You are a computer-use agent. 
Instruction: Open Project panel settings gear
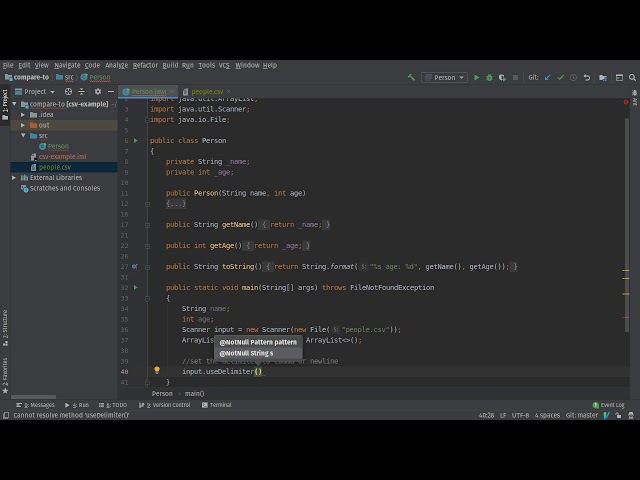point(98,91)
